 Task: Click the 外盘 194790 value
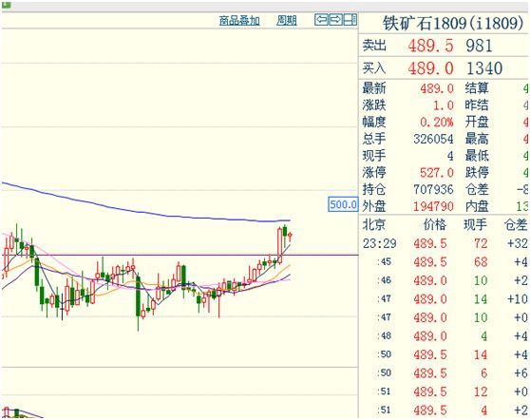click(433, 206)
